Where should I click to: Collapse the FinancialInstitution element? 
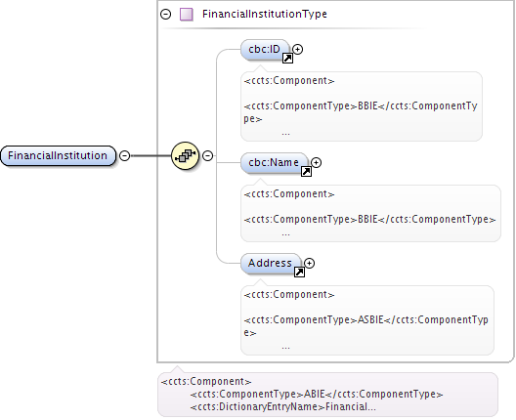coord(124,155)
